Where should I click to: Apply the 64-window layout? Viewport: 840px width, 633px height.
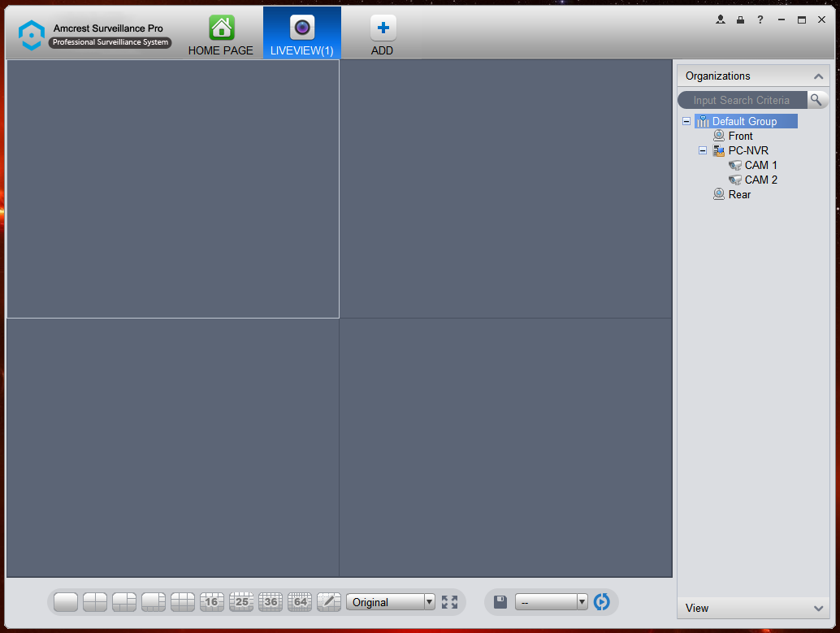300,602
